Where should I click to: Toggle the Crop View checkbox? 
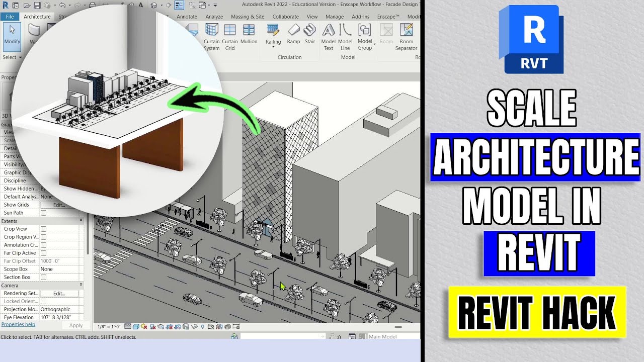point(43,229)
